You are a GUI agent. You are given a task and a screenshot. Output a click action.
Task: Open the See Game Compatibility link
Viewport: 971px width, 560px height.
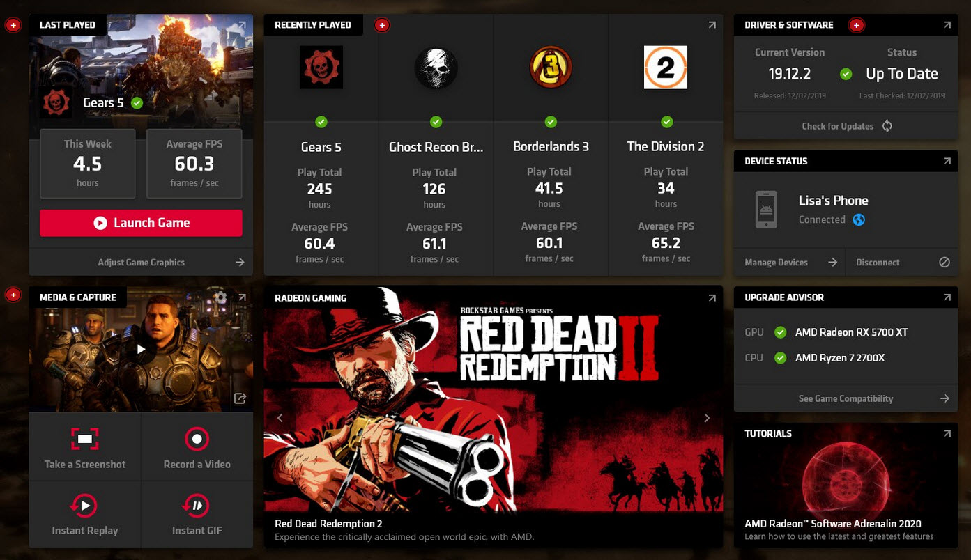click(846, 398)
